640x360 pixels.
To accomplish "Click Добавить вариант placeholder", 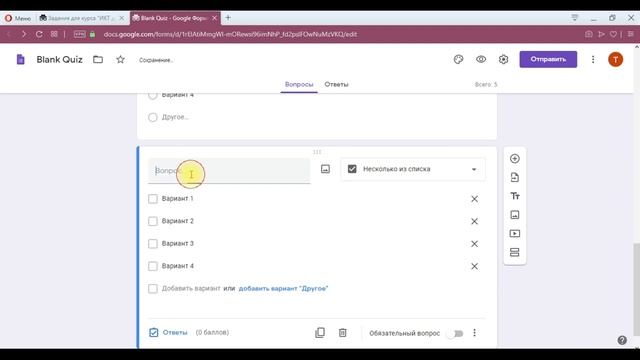I will point(191,289).
